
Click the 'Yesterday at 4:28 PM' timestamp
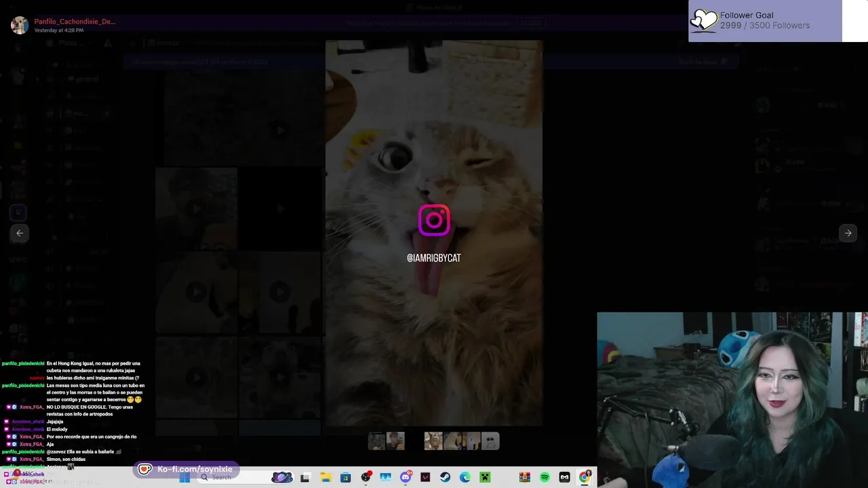click(x=59, y=30)
